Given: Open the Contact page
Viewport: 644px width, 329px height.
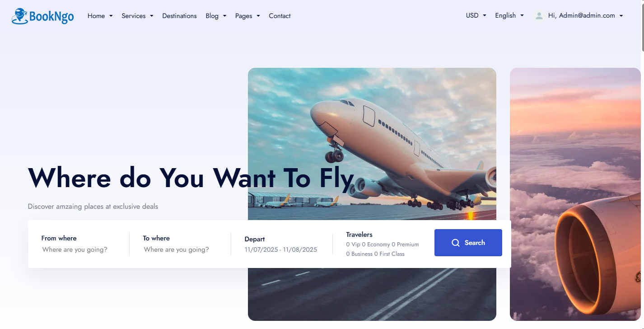Looking at the screenshot, I should 280,16.
